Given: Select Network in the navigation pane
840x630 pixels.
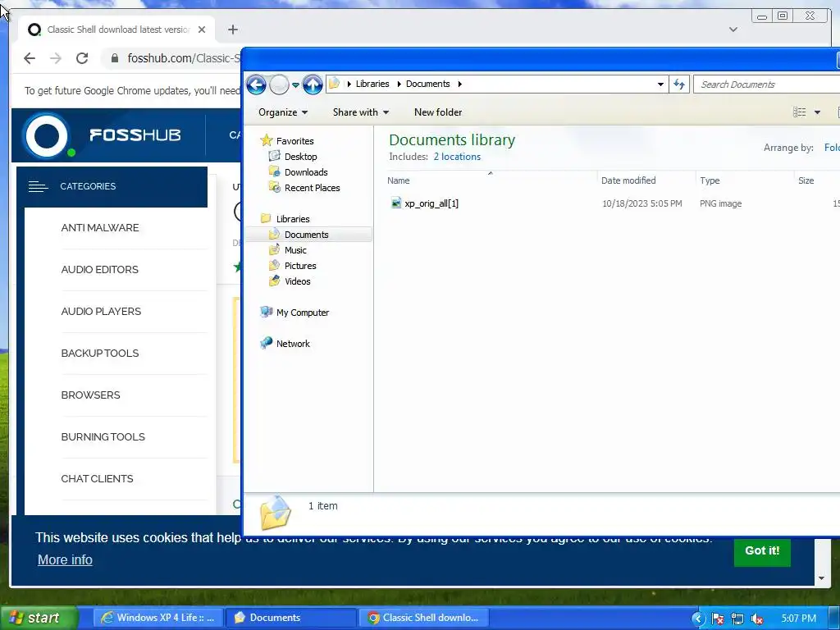Looking at the screenshot, I should [x=293, y=344].
